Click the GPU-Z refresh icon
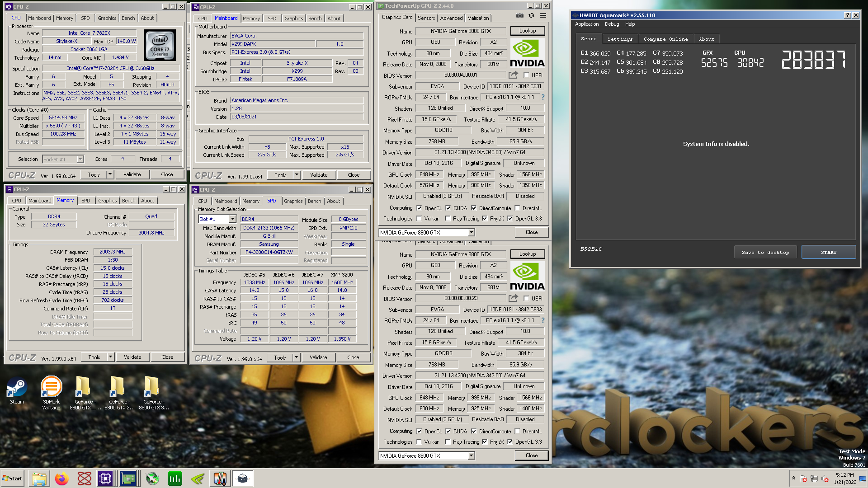This screenshot has width=868, height=488. (531, 16)
